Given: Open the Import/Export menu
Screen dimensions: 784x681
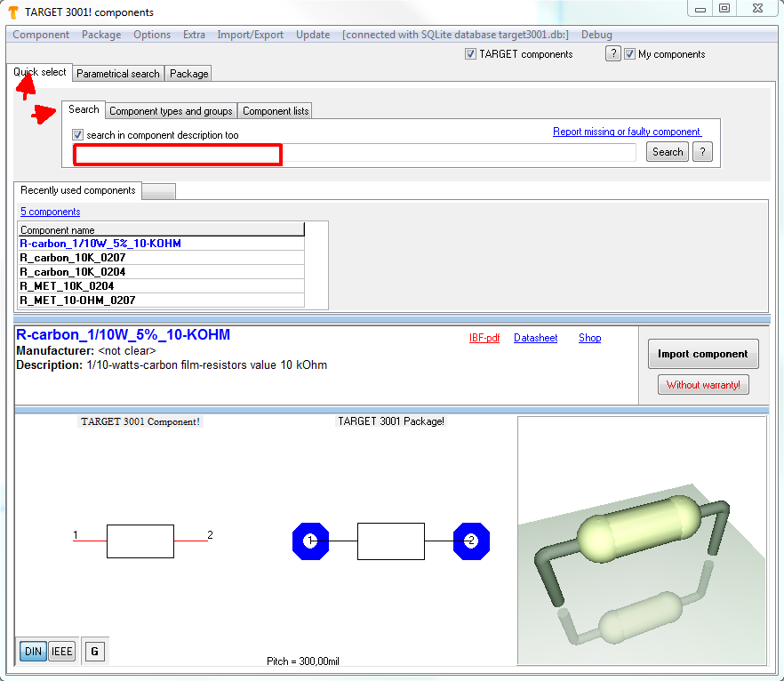Looking at the screenshot, I should point(250,35).
